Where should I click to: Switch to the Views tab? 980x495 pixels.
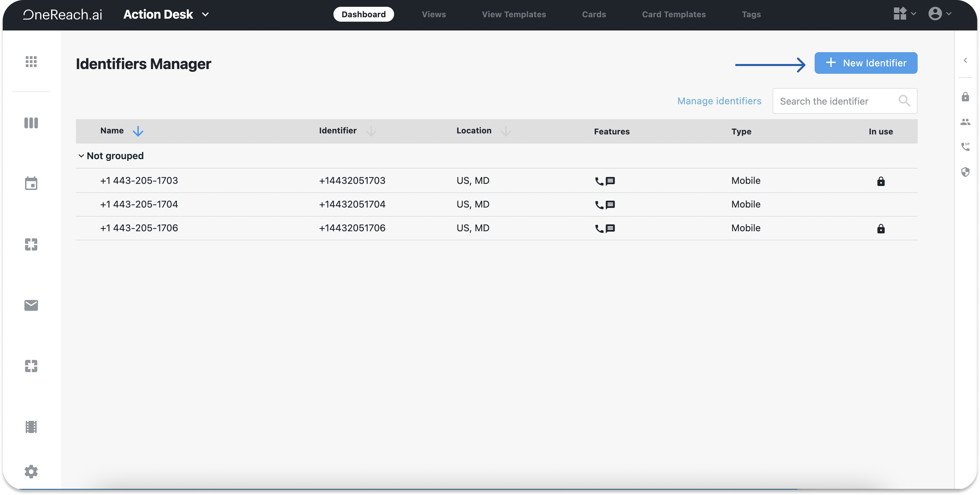[x=434, y=15]
